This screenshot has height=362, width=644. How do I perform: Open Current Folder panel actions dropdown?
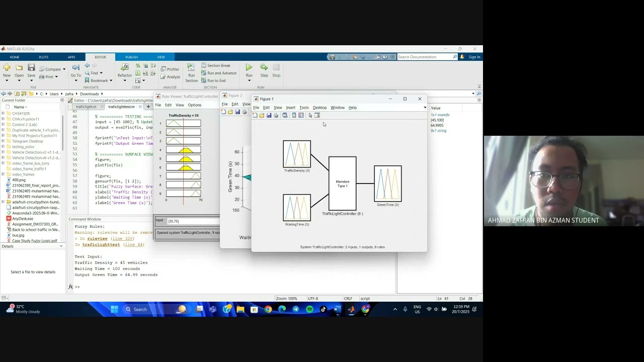point(62,100)
